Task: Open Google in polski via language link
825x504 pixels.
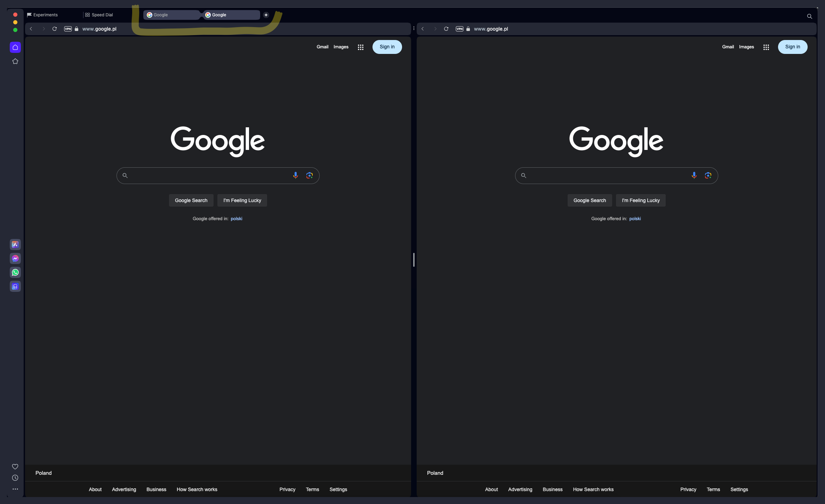Action: 237,218
